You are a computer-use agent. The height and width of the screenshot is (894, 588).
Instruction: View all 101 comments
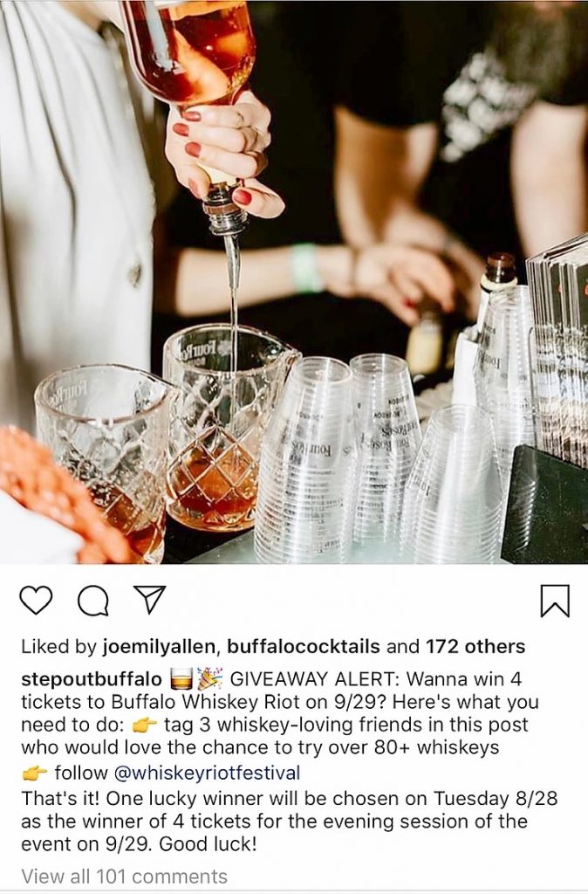(124, 877)
